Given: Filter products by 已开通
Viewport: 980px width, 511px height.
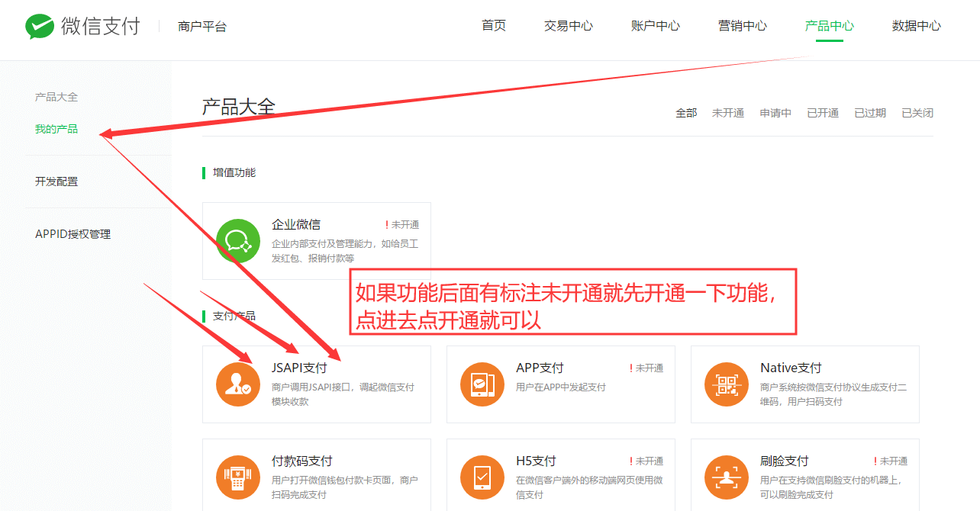Looking at the screenshot, I should pos(823,113).
